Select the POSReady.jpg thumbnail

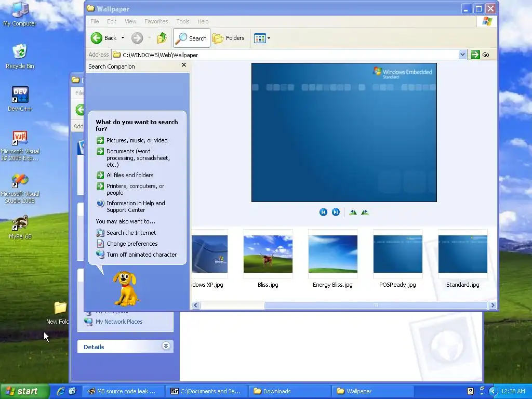[x=397, y=259]
